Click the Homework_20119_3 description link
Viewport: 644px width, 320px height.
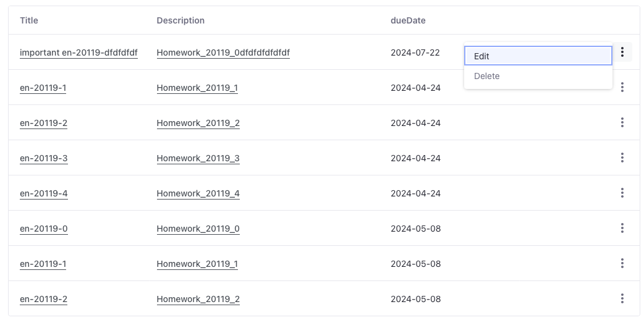click(x=198, y=159)
